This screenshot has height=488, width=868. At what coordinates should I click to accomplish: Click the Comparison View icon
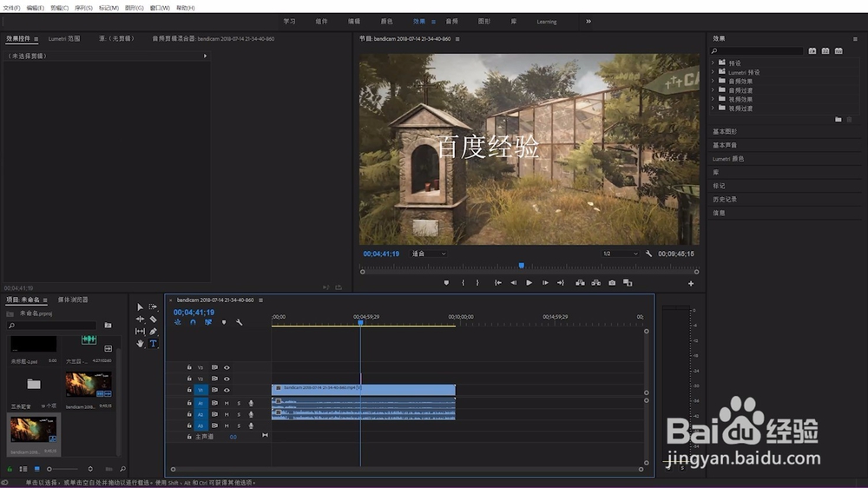point(628,283)
